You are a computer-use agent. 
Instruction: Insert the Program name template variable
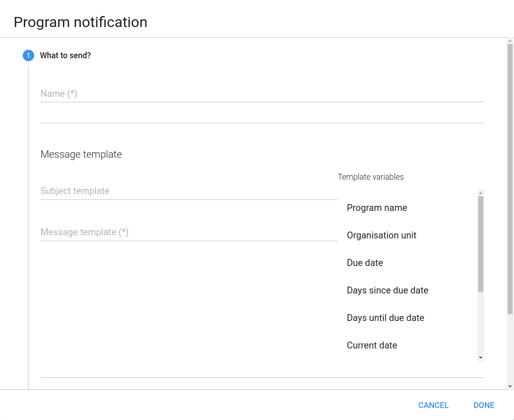tap(377, 208)
